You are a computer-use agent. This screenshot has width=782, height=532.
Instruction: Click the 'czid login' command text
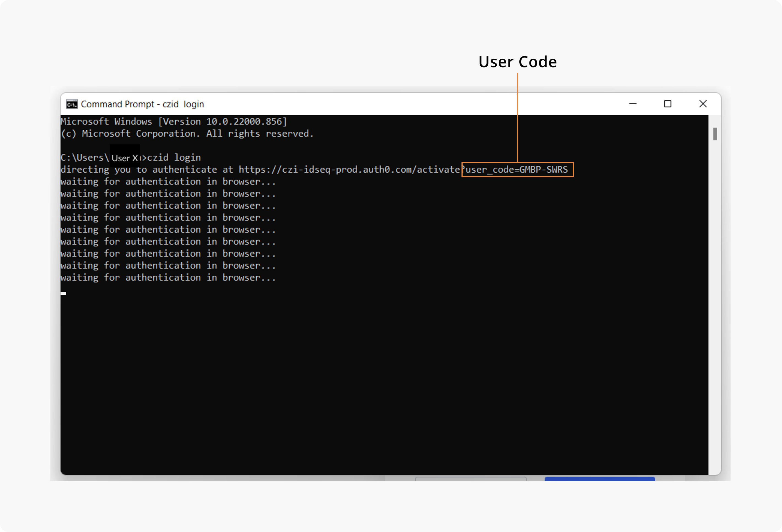point(174,158)
